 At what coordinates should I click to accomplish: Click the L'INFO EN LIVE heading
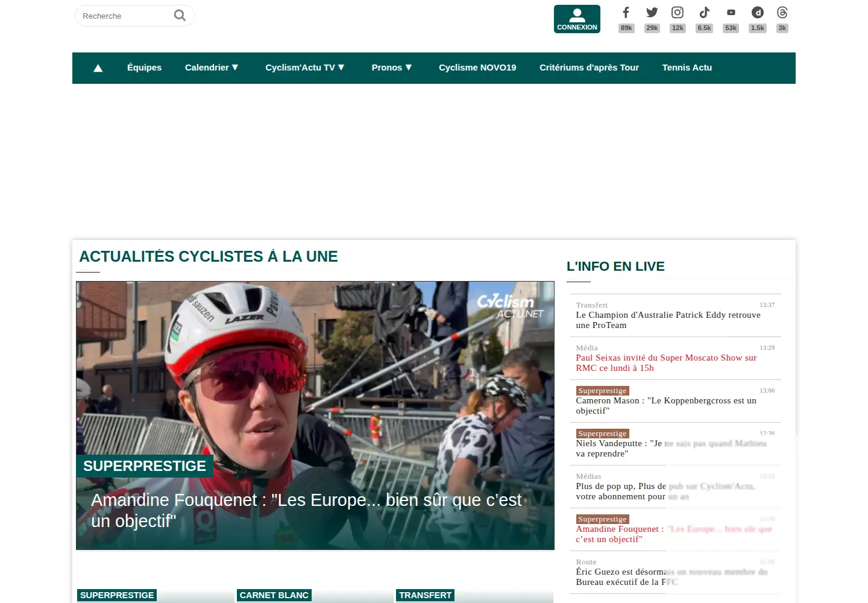pos(615,267)
